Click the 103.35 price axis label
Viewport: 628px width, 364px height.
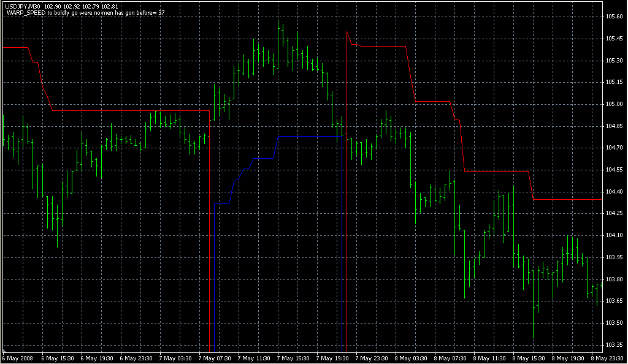[x=615, y=345]
